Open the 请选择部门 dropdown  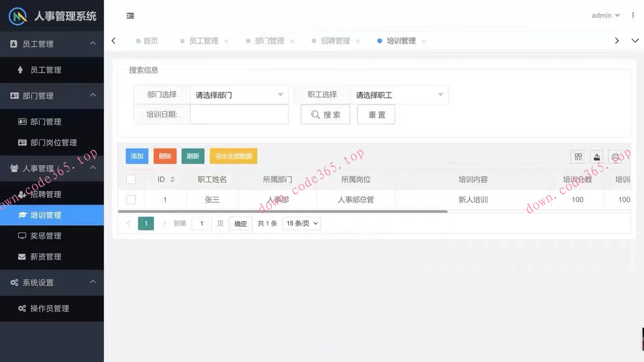pos(239,95)
